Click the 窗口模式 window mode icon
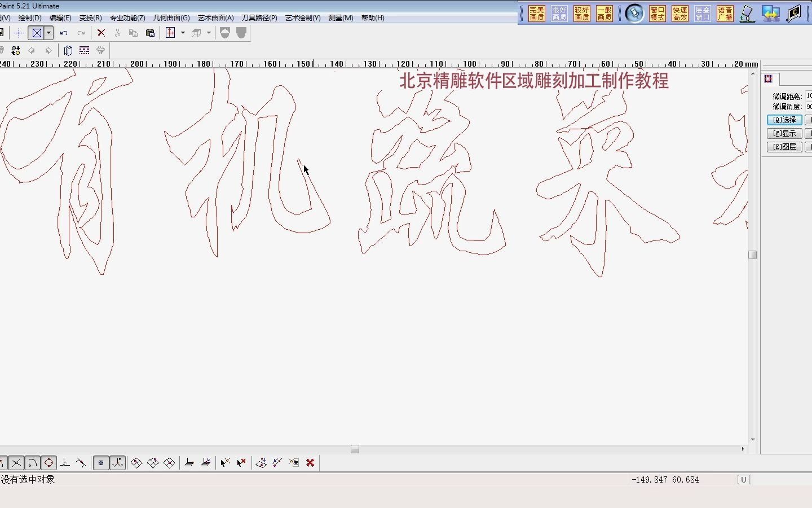Screen dimensions: 812x508 [657, 12]
